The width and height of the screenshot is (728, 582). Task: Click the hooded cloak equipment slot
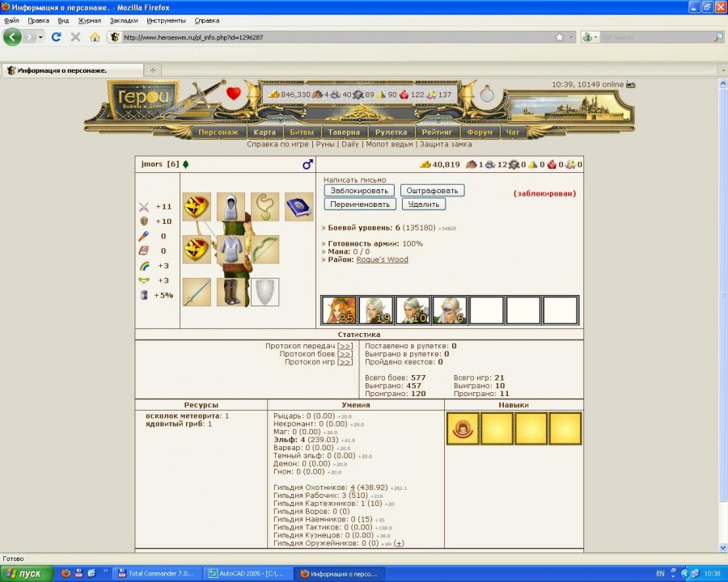click(231, 207)
